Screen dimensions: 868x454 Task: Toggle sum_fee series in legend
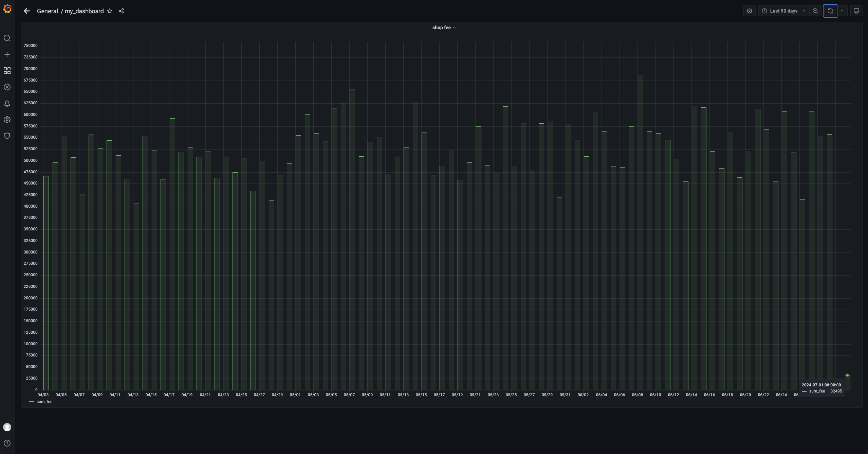[44, 402]
